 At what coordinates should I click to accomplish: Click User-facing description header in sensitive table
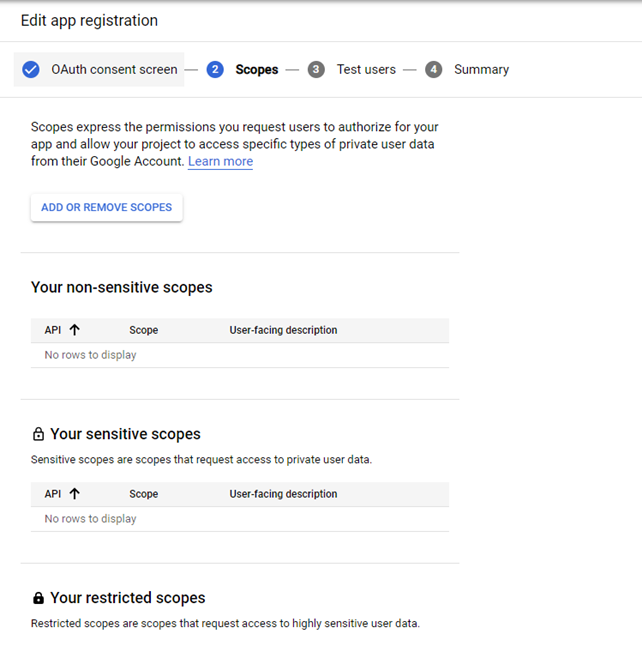(283, 494)
